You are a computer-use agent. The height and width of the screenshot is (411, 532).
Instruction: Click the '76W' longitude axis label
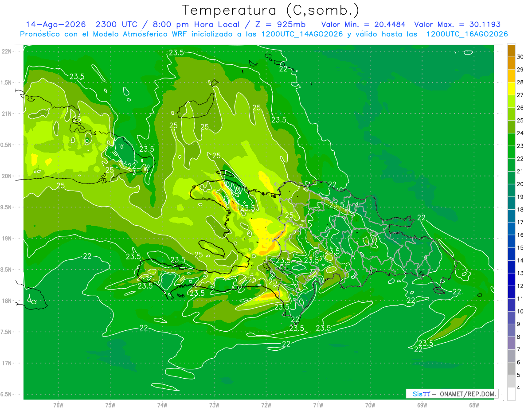click(x=58, y=405)
